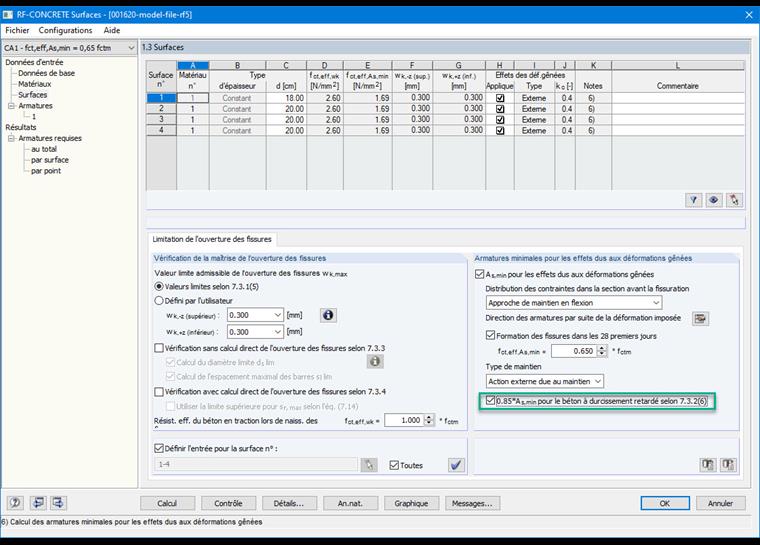This screenshot has width=760, height=545.
Task: Close the RF-CONCRETE Surfaces window
Action: tap(748, 15)
